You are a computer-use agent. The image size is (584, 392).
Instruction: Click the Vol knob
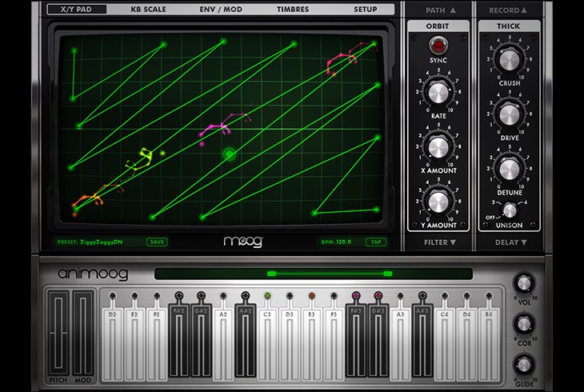coord(524,283)
